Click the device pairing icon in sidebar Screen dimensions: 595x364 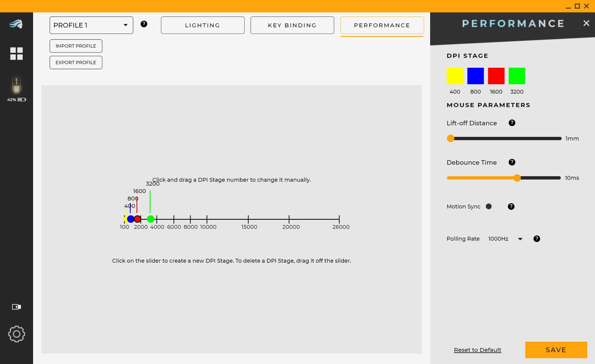point(16,307)
